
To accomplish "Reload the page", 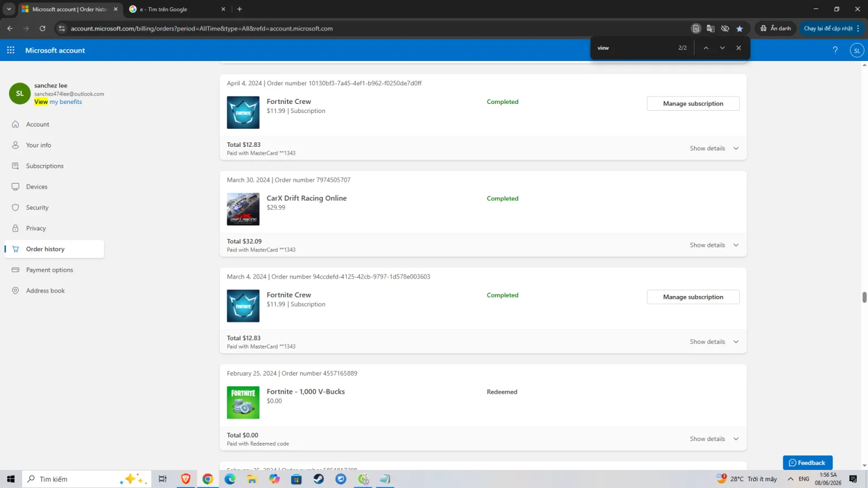I will tap(42, 28).
